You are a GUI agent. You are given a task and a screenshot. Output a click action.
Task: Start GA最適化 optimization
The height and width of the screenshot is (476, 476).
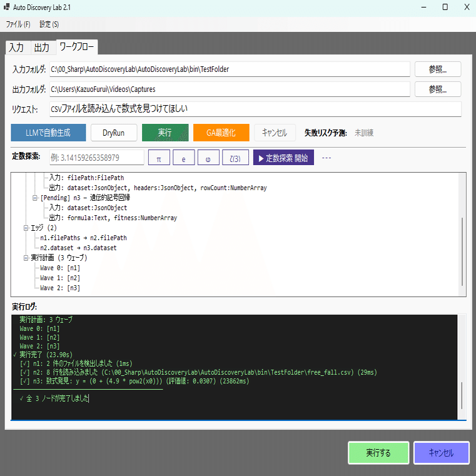click(x=221, y=133)
